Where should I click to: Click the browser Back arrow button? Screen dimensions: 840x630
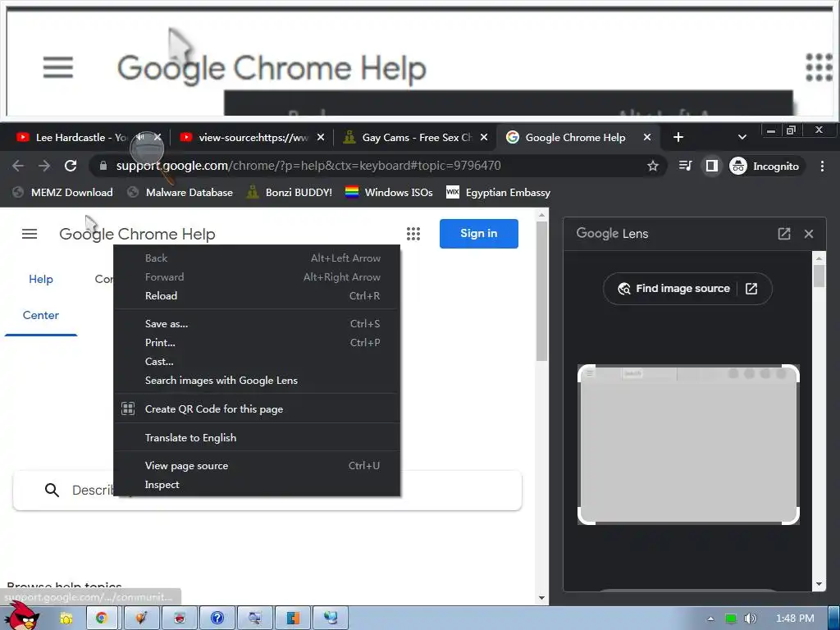coord(18,166)
